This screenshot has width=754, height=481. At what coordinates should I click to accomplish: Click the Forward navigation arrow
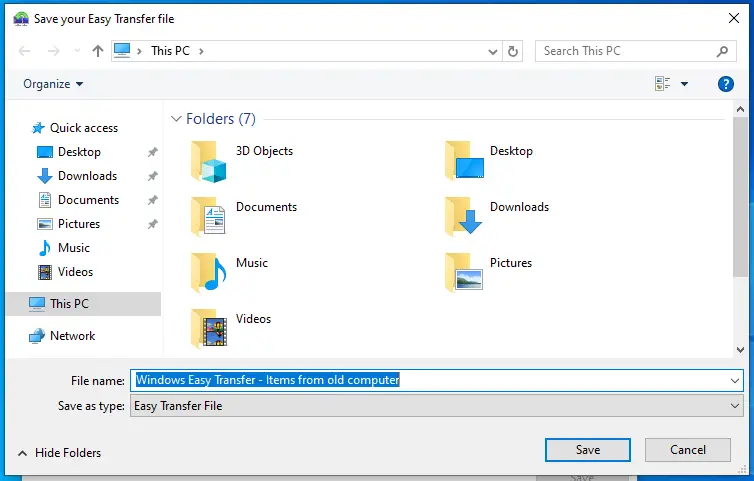(53, 51)
